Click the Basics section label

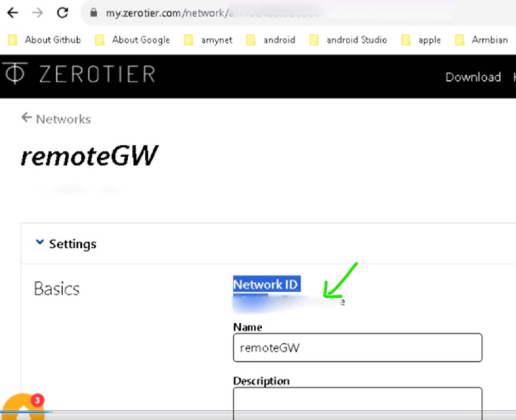point(56,289)
